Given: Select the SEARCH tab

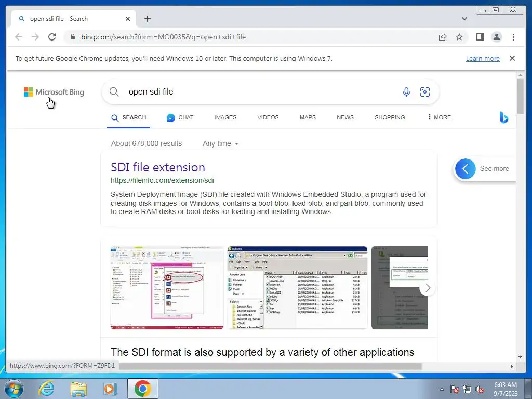Looking at the screenshot, I should pos(129,117).
